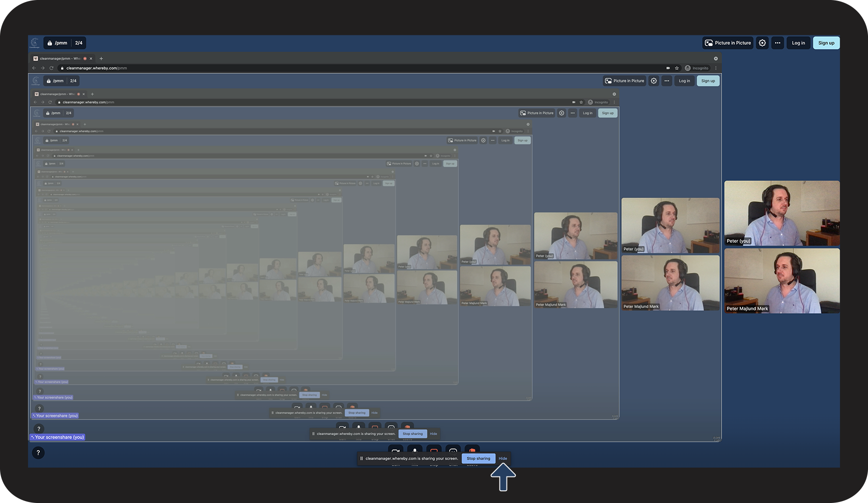Click the settings gear inside the largest shared Chrome page
The image size is (868, 503).
click(654, 81)
